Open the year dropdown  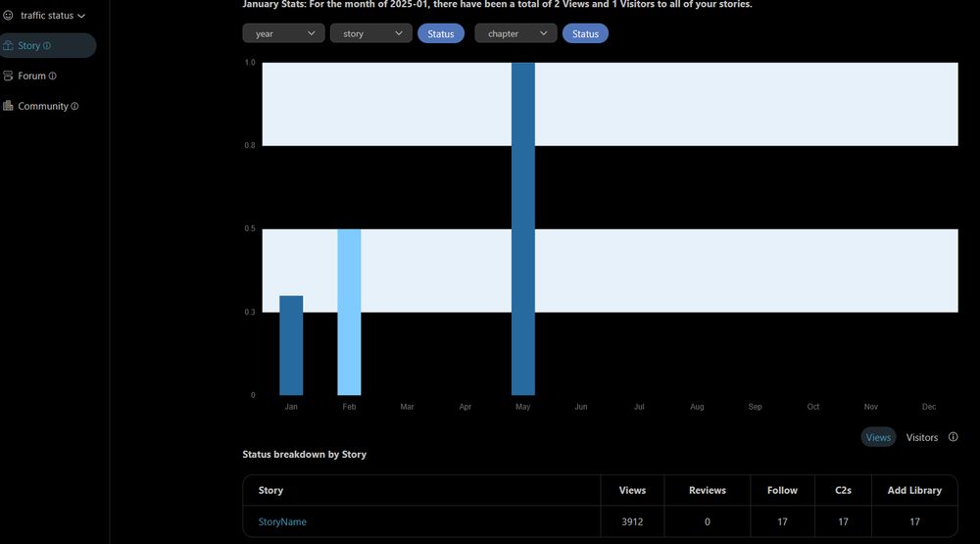(284, 33)
